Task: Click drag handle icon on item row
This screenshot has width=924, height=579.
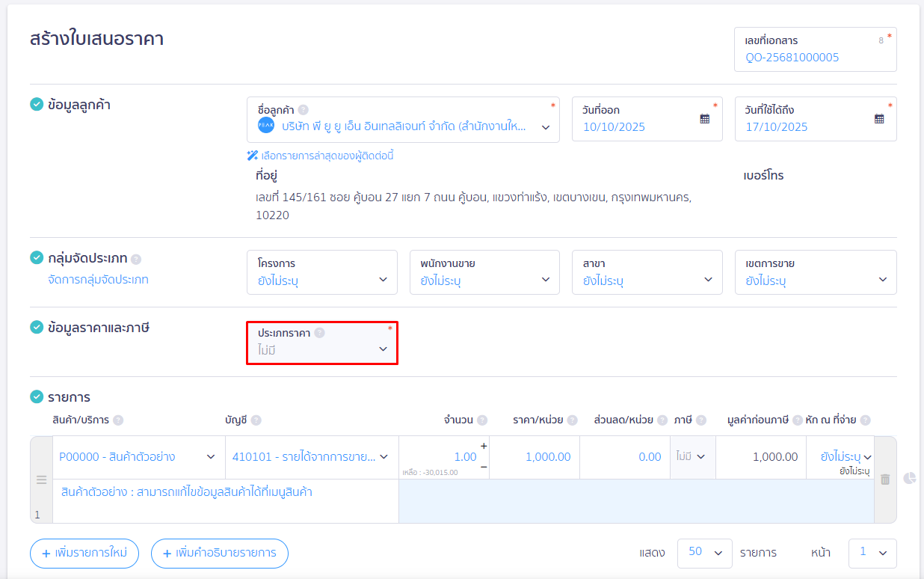Action: 42,480
